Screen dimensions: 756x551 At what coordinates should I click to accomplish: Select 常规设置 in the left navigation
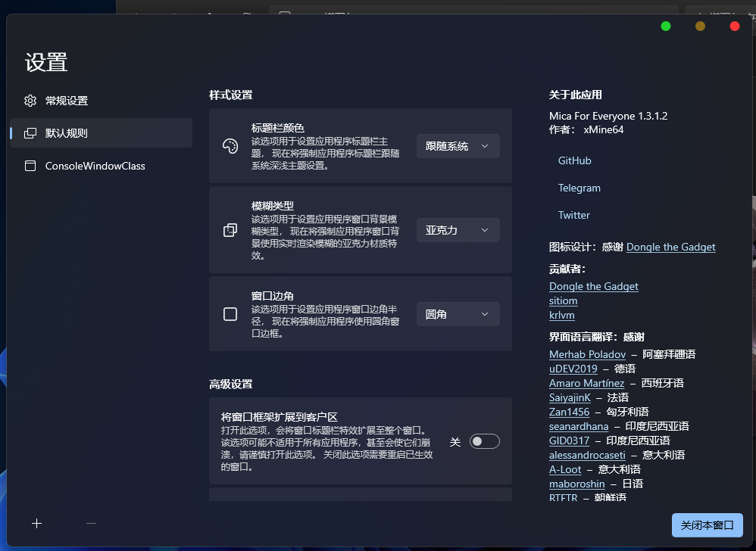(x=67, y=101)
